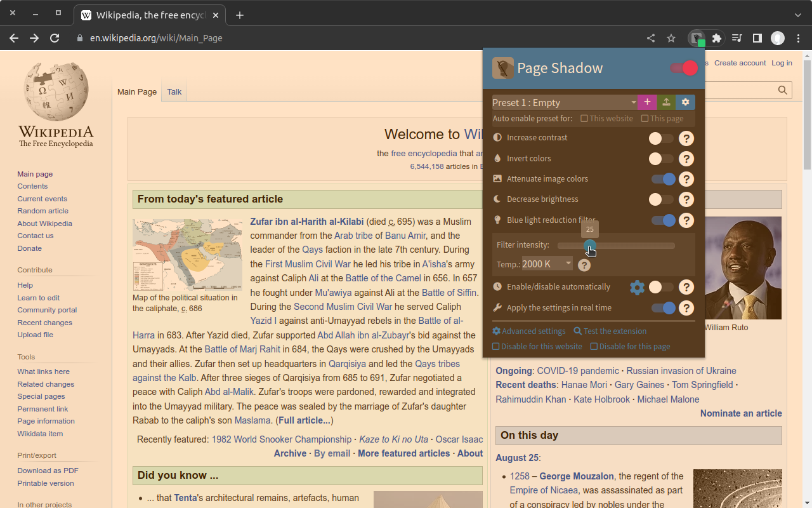
Task: Open a new browser tab
Action: 239,15
